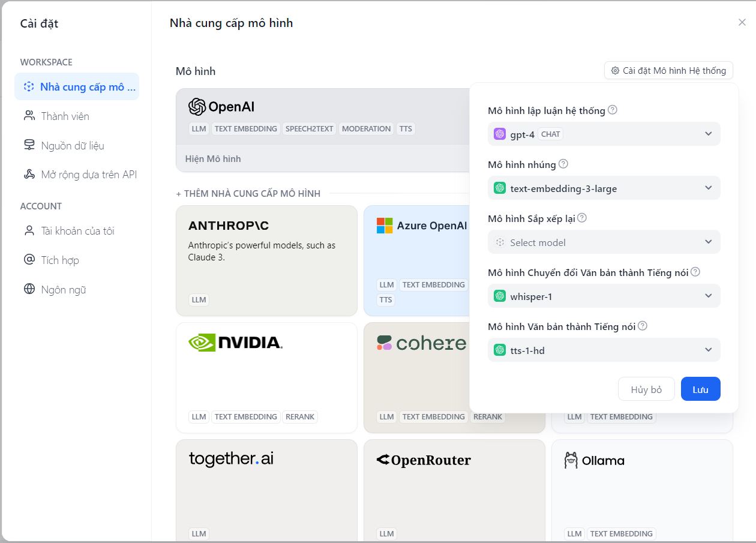Viewport: 756px width, 543px height.
Task: Select the together.ai provider card
Action: coord(266,491)
